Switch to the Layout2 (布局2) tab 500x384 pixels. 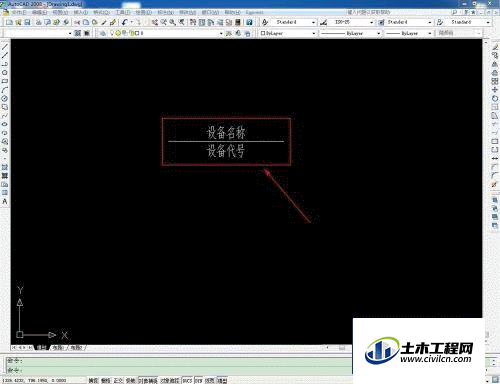click(77, 347)
